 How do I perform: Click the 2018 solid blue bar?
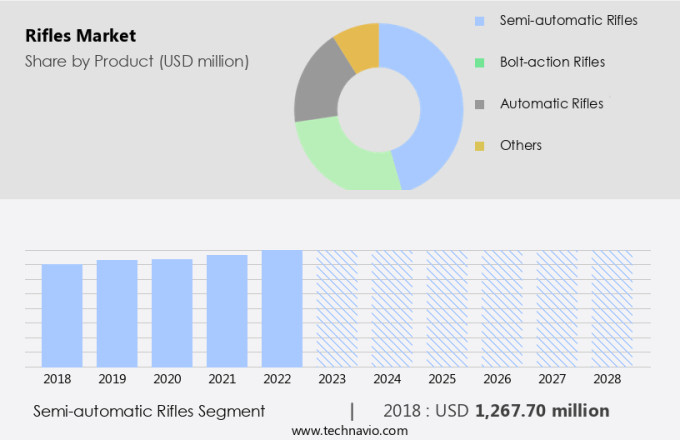tap(62, 315)
